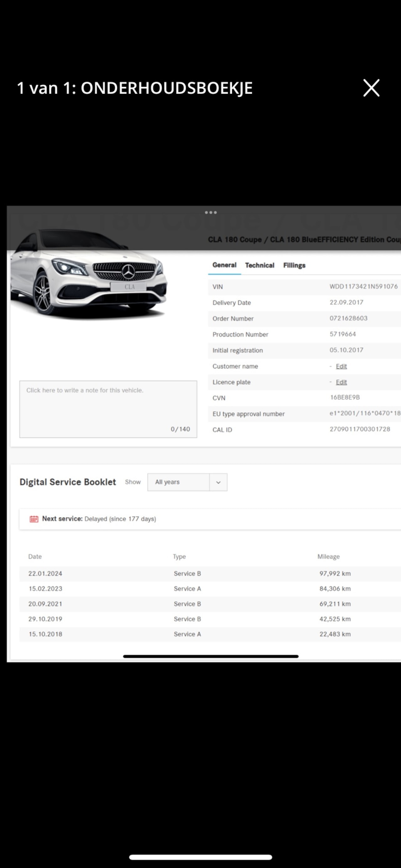Click the Type column header
Screen dimensions: 401x868
(x=180, y=557)
